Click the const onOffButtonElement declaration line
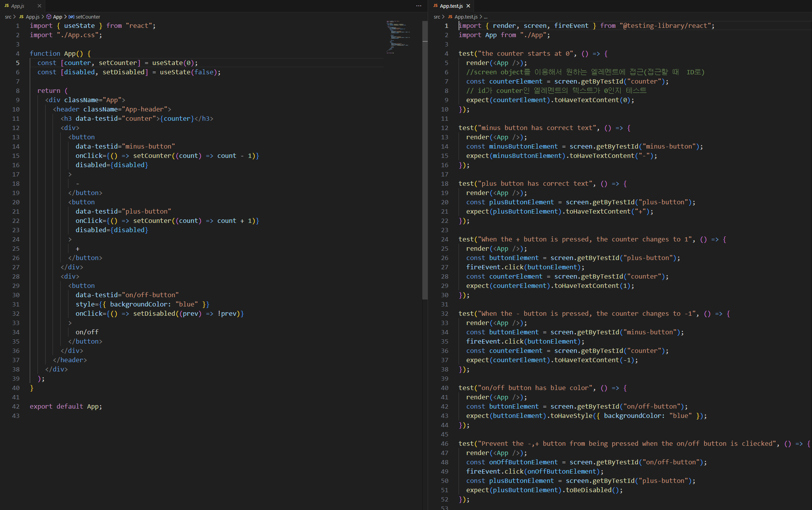The height and width of the screenshot is (510, 812). pos(587,462)
